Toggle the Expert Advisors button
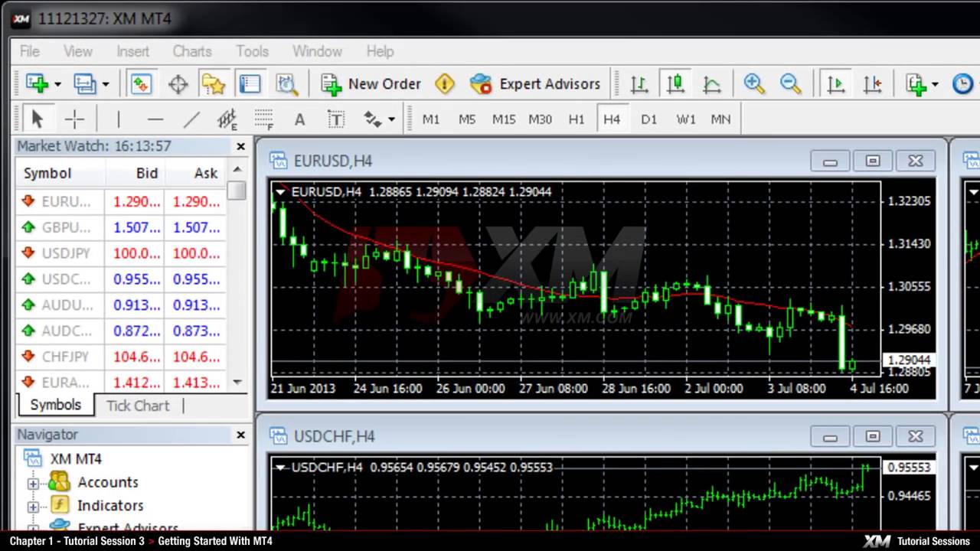The image size is (980, 551). [x=534, y=83]
